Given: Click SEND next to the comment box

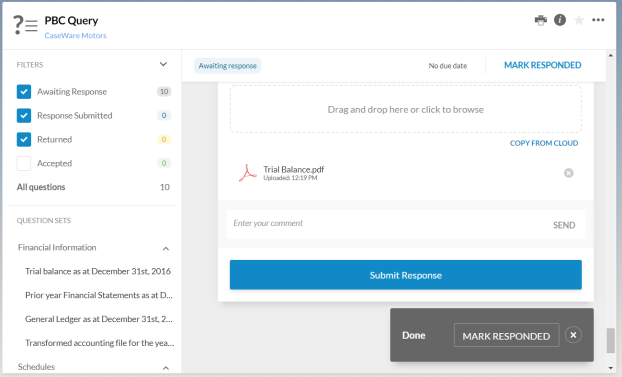Looking at the screenshot, I should (x=564, y=225).
